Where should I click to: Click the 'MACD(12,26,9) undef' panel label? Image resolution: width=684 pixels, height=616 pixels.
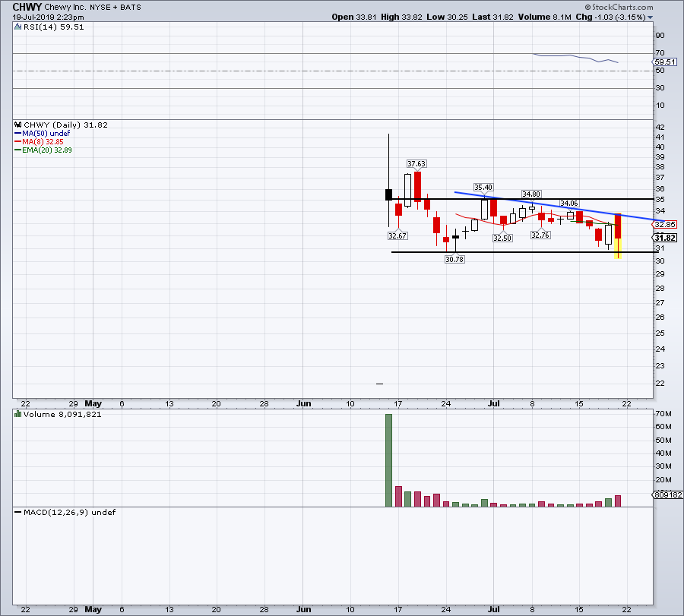click(x=69, y=512)
